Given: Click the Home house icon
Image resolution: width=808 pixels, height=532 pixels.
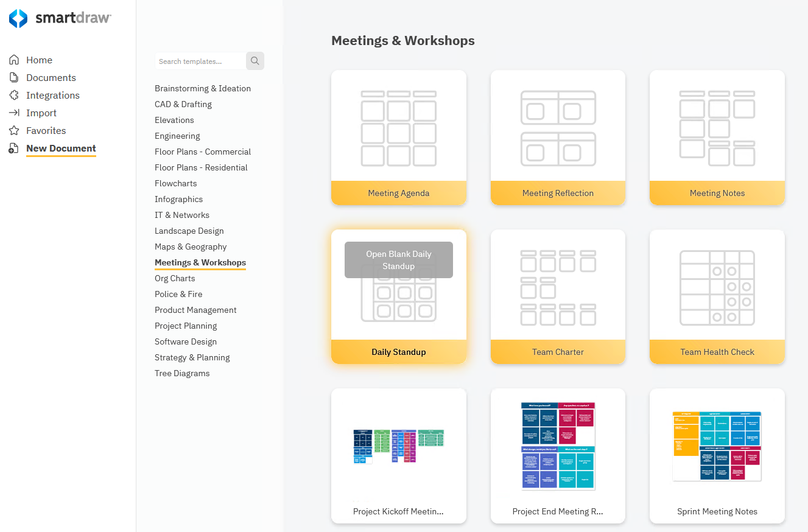Looking at the screenshot, I should (14, 60).
